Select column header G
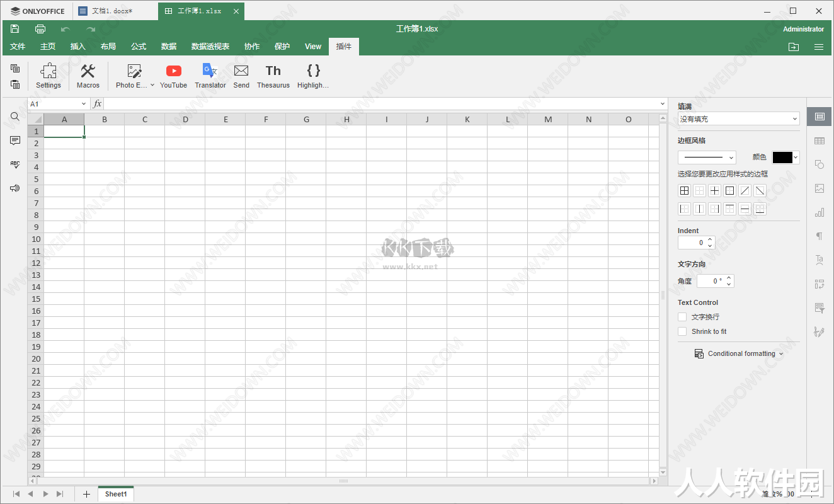The height and width of the screenshot is (504, 834). [x=306, y=119]
